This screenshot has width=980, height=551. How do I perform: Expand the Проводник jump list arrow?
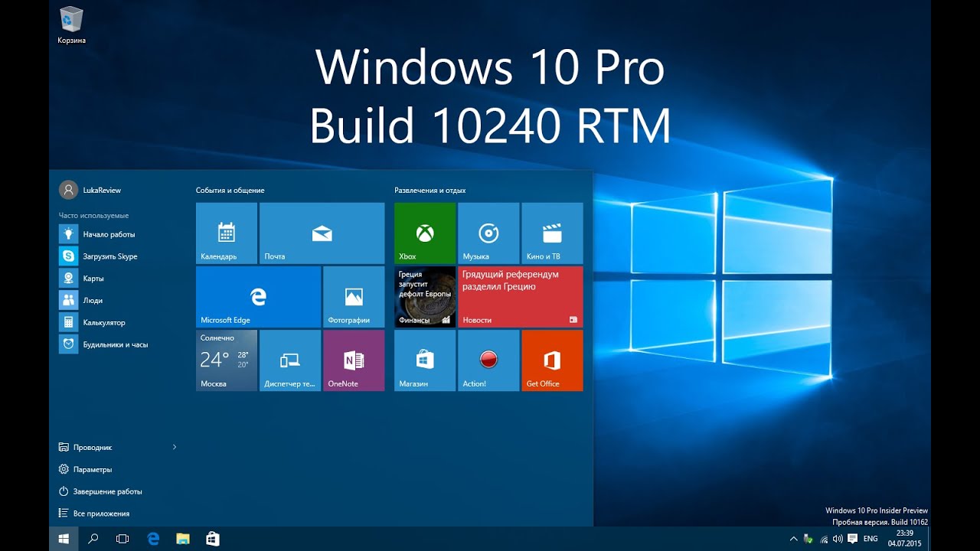pyautogui.click(x=175, y=447)
